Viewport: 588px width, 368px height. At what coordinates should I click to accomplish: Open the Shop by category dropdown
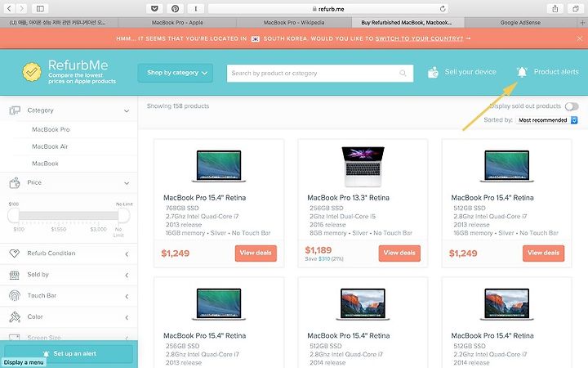click(176, 73)
